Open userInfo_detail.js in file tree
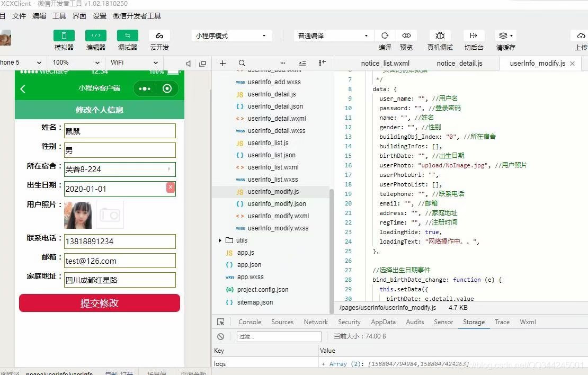 pyautogui.click(x=272, y=94)
